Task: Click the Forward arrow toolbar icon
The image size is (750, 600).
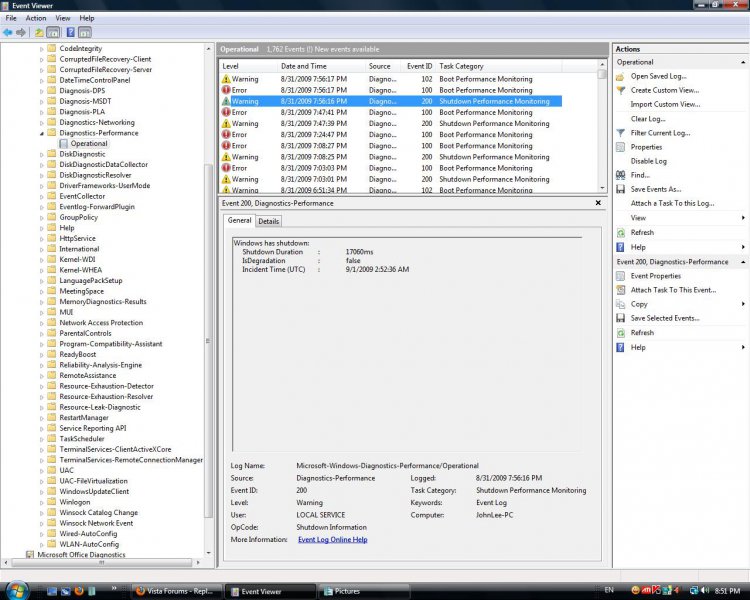Action: (21, 33)
